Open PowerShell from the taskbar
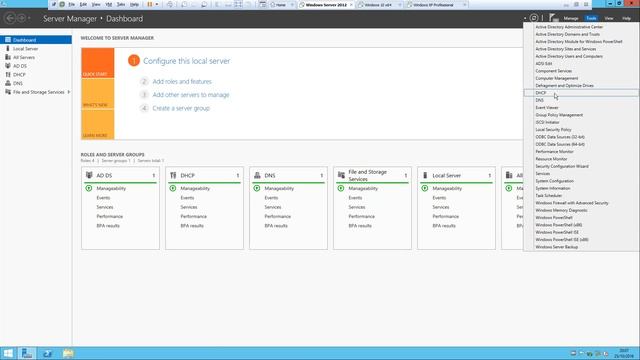Viewport: 640px width, 360px height. pos(47,353)
